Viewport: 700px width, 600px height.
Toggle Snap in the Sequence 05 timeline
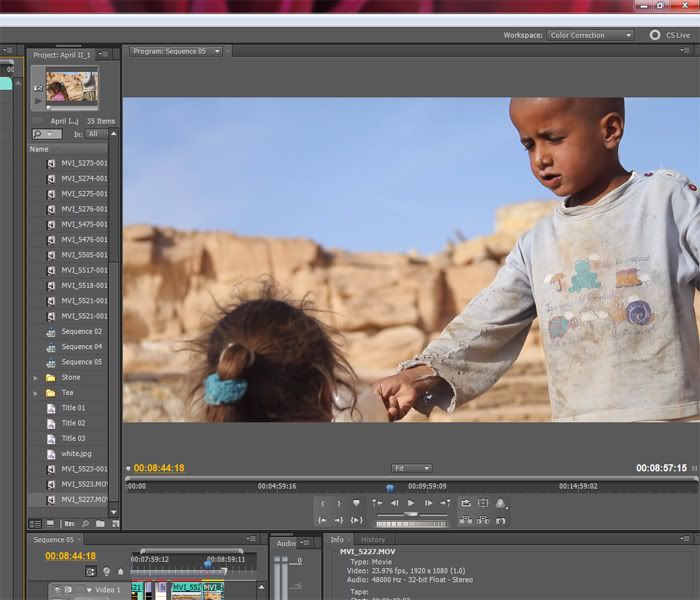click(91, 571)
